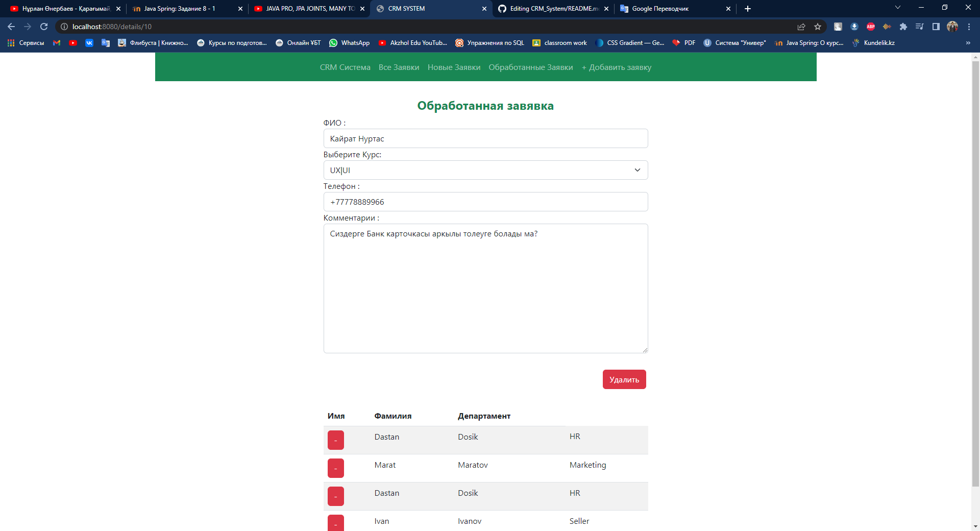Image resolution: width=980 pixels, height=531 pixels.
Task: Click + Добавить заявку link
Action: click(x=616, y=67)
